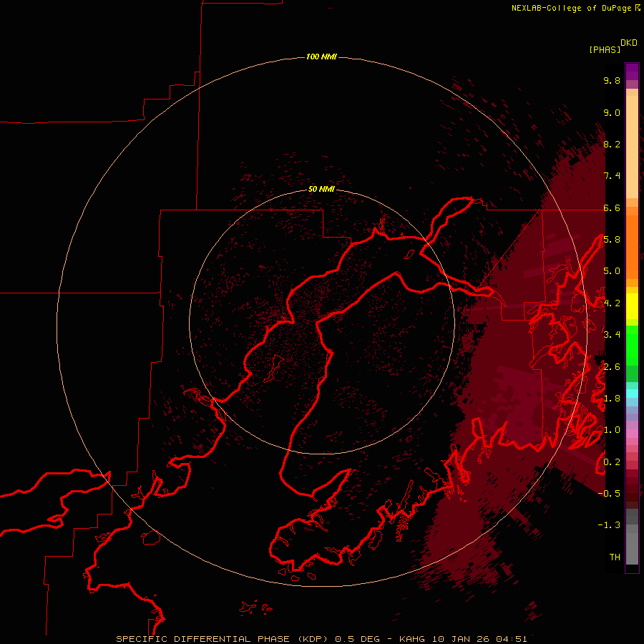This screenshot has height=644, width=644.
Task: Select the 4.2 scale value
Action: [612, 303]
